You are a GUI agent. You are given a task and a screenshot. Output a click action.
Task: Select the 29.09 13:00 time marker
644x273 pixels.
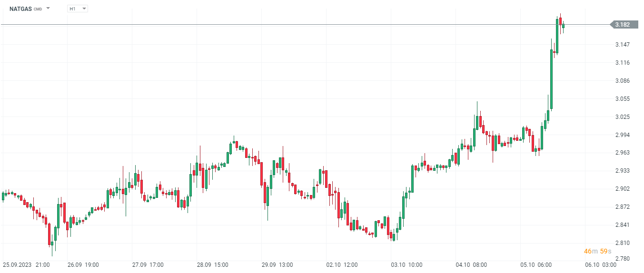(x=277, y=265)
